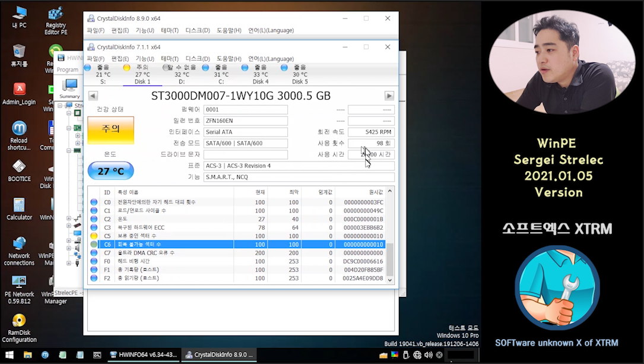Launch BOOTICE from the desktop
Screen dimensions: 644x364
point(19,171)
